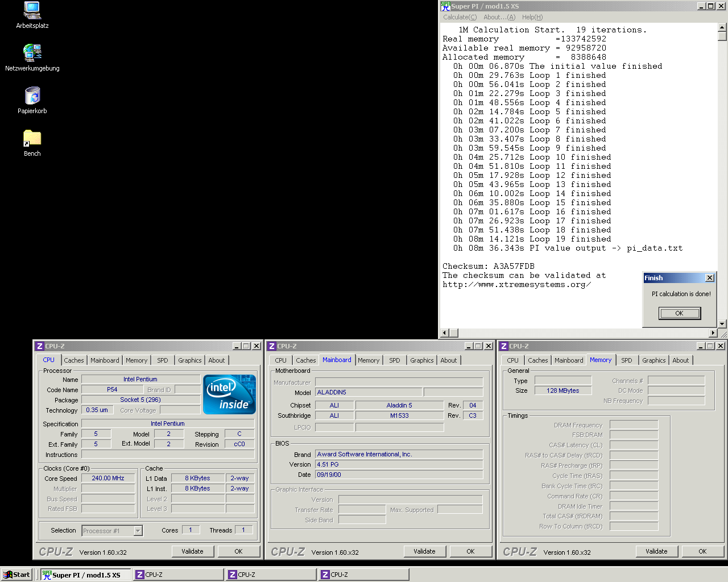The image size is (728, 582).
Task: Click Super PI vertical scrollbar up arrow
Action: tap(722, 27)
